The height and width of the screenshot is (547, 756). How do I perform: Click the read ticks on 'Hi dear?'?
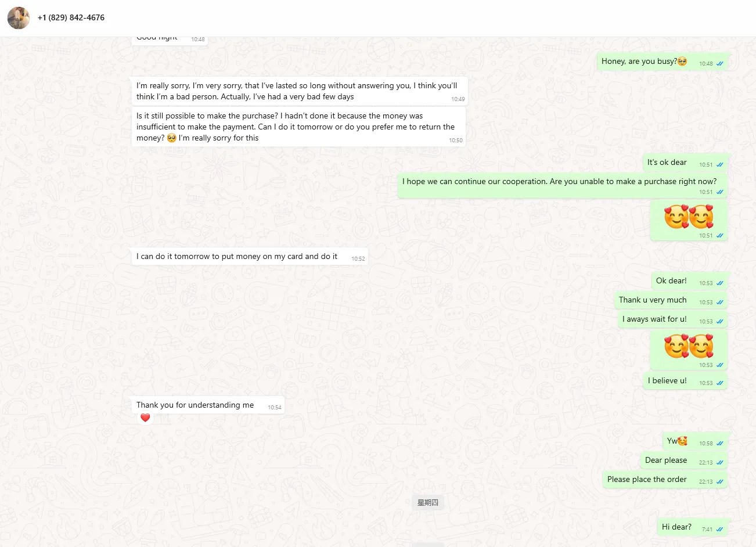tap(720, 530)
